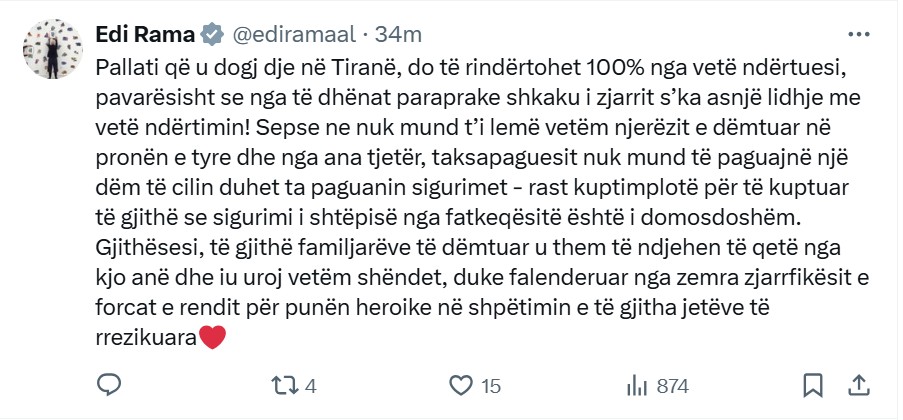903x420 pixels.
Task: Open the @ediramaal handle link
Action: click(295, 34)
